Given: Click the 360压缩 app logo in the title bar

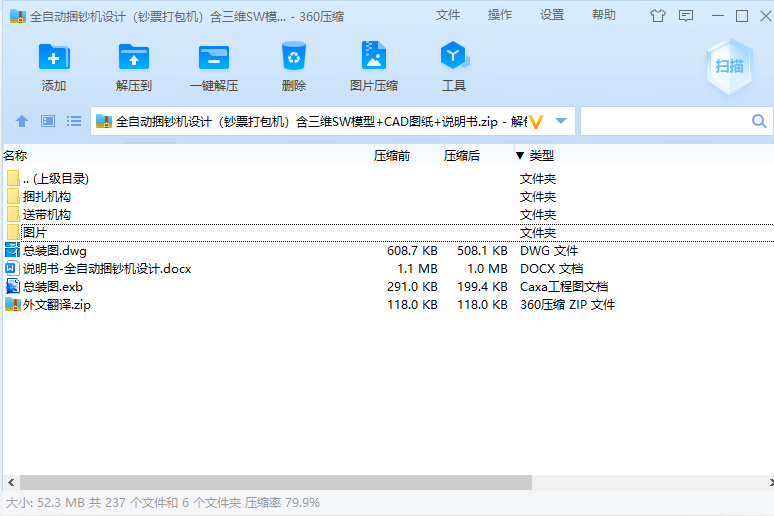Looking at the screenshot, I should (18, 16).
